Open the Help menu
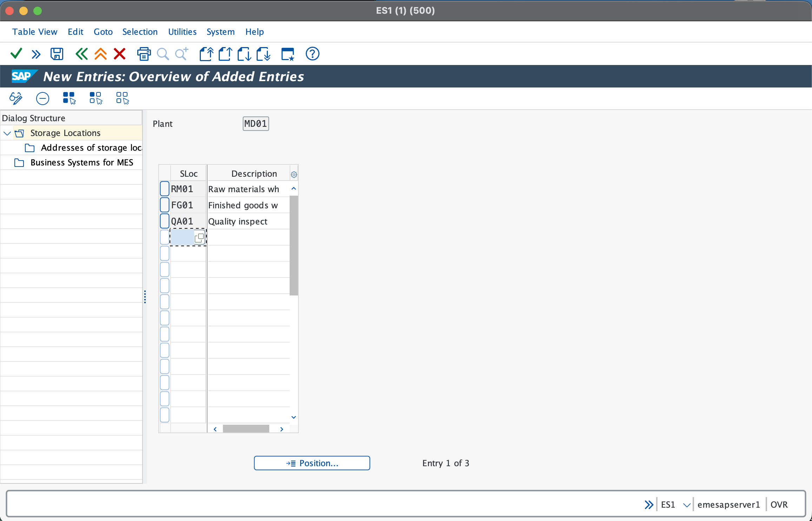 (x=255, y=32)
